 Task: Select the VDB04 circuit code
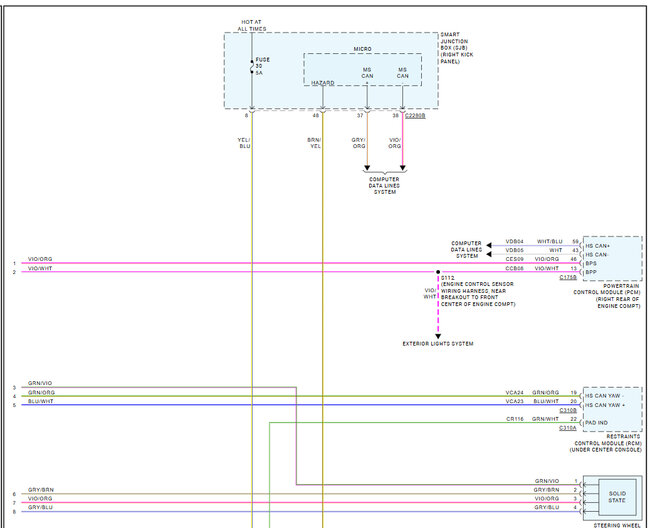(x=514, y=242)
